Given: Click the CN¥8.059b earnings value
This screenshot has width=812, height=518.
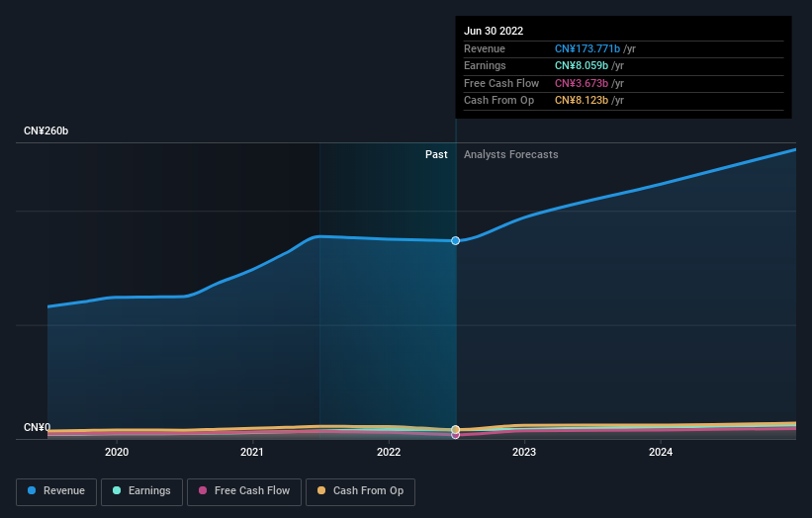Looking at the screenshot, I should (x=581, y=65).
